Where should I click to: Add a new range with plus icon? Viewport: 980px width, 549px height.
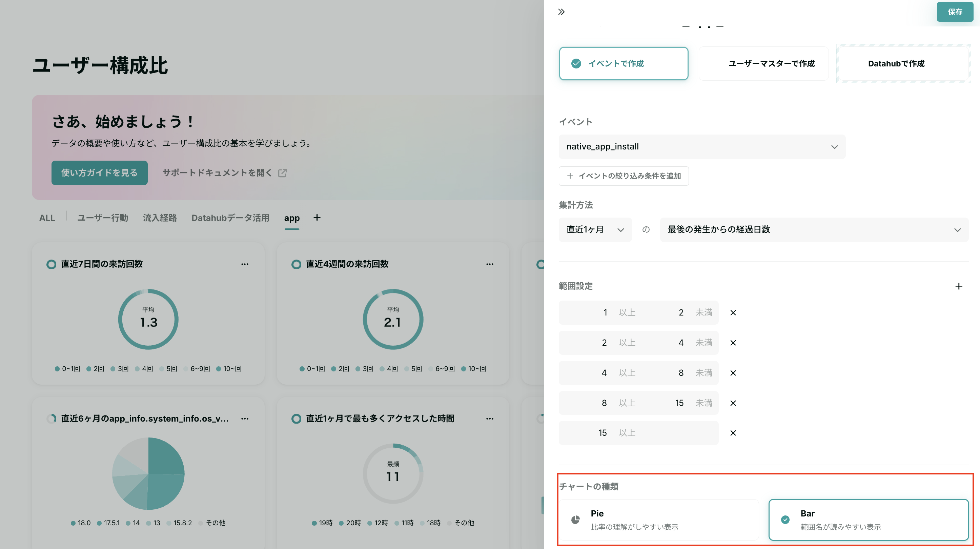(959, 286)
